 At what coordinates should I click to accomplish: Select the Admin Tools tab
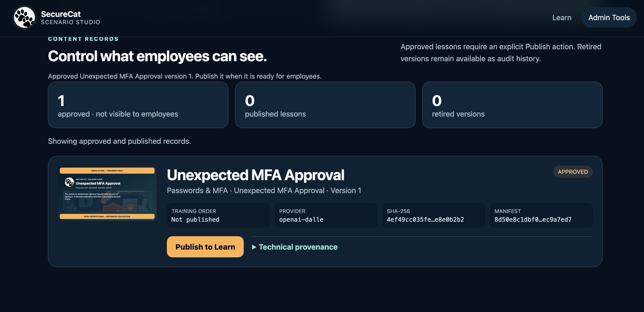(609, 17)
